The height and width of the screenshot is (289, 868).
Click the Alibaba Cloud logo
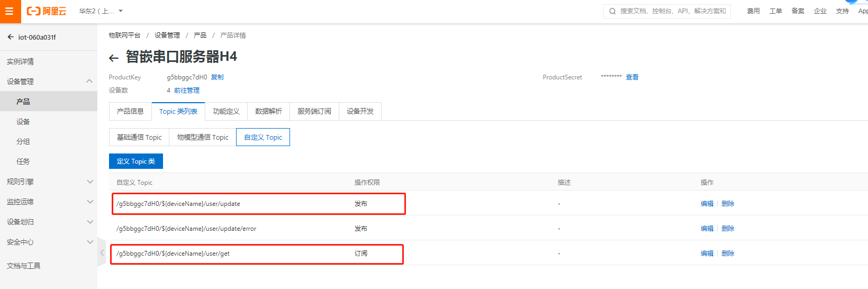(x=47, y=11)
